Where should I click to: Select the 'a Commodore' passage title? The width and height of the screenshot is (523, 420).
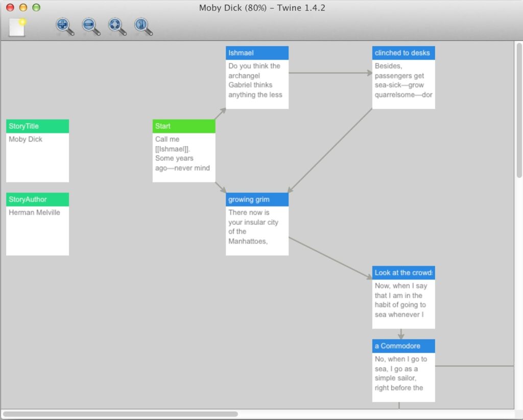pos(403,346)
